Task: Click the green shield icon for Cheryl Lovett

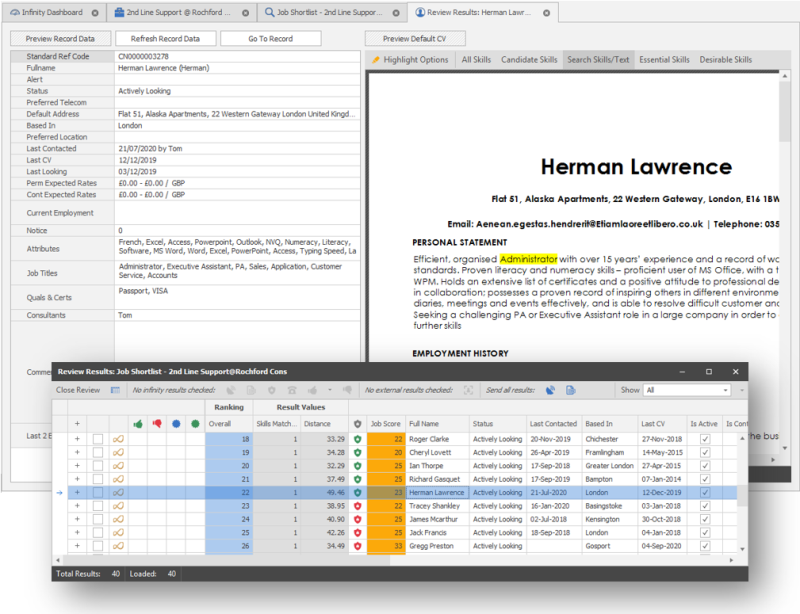Action: coord(358,452)
